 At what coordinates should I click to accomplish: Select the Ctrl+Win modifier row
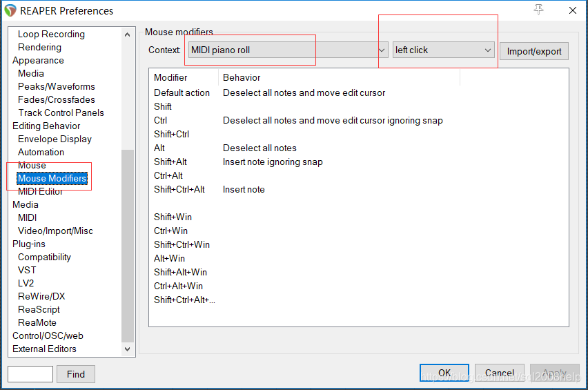coord(358,231)
